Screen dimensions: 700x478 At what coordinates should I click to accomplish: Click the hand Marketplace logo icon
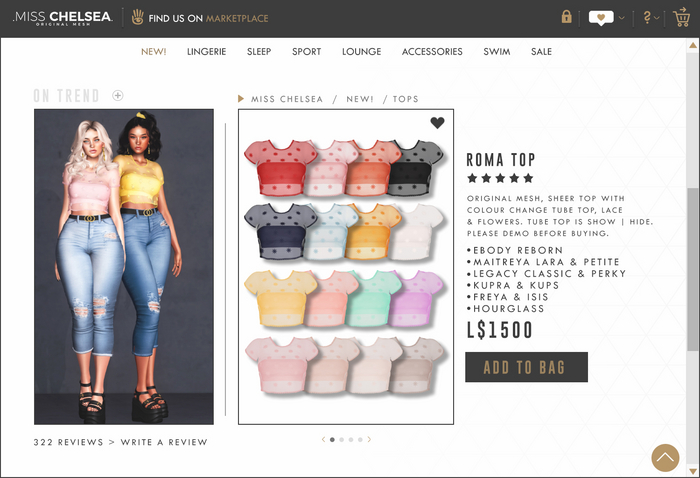click(138, 17)
